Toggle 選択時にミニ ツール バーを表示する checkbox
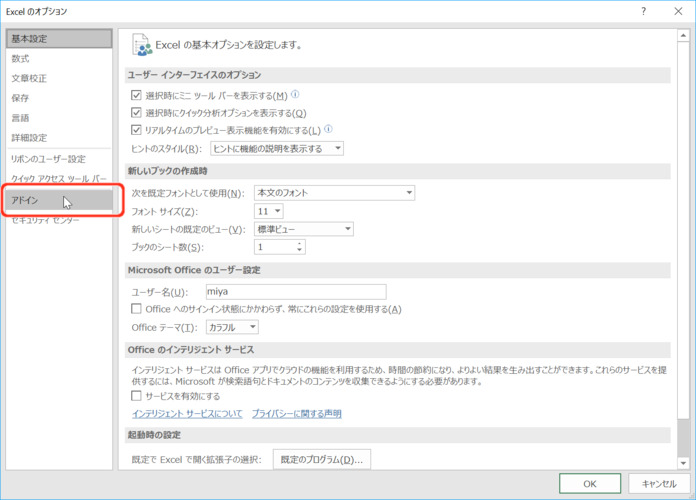Screen dimensions: 696x500 pyautogui.click(x=136, y=95)
